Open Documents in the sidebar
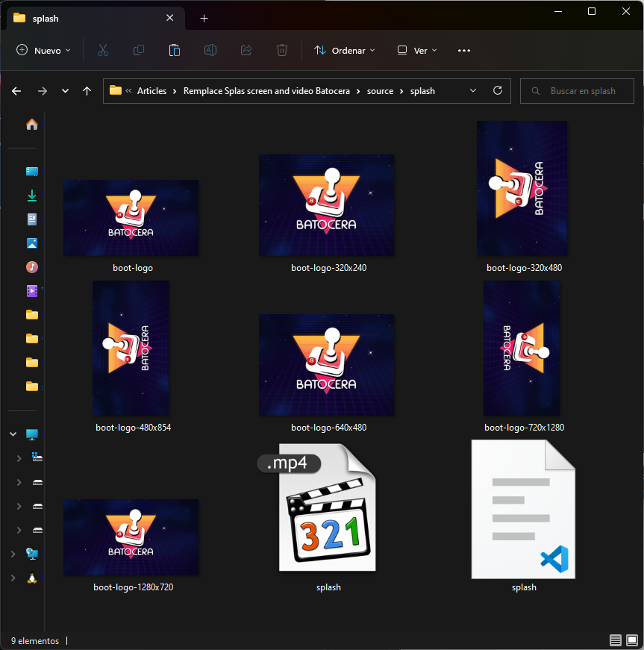The width and height of the screenshot is (644, 650). coord(32,219)
